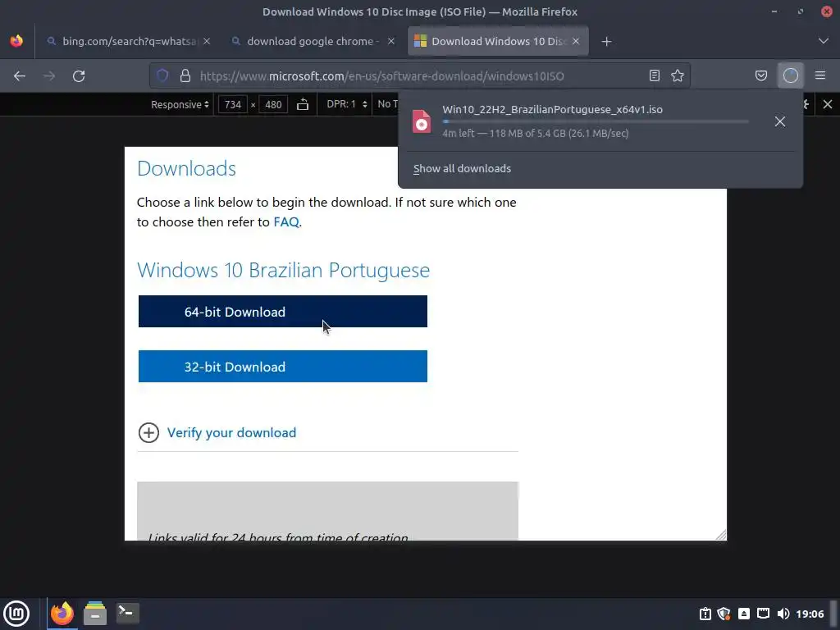Open Linux Mint start menu

[16, 614]
